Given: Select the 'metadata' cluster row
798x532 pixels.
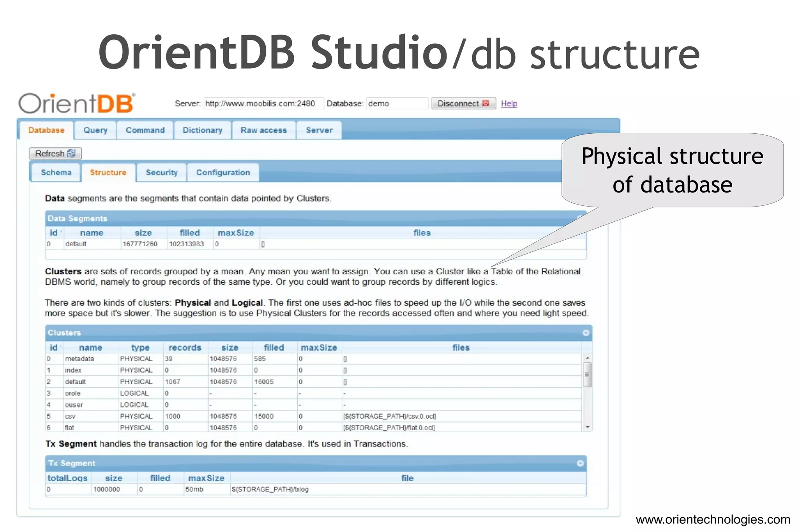Looking at the screenshot, I should point(314,359).
